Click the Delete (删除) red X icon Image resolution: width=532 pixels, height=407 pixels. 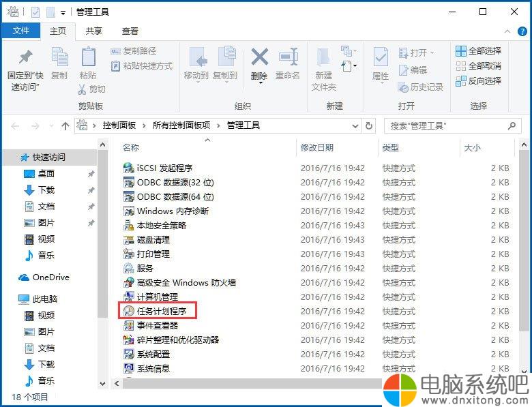click(x=260, y=57)
